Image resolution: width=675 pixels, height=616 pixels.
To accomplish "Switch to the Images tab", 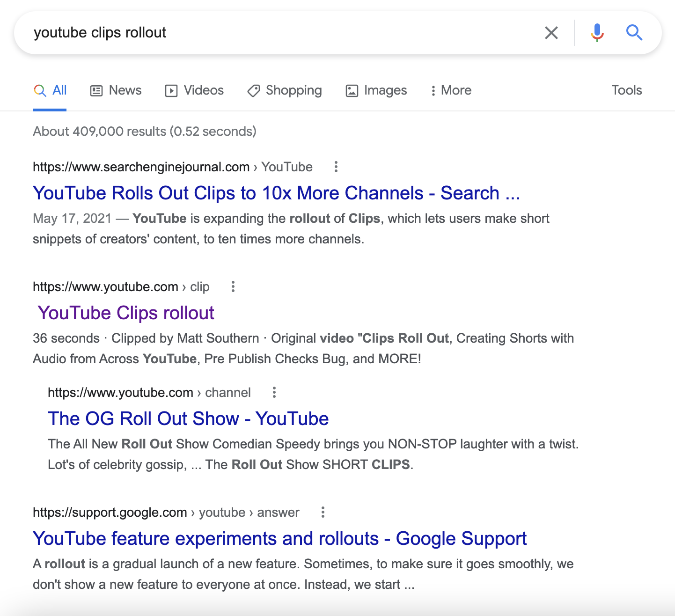I will (376, 90).
